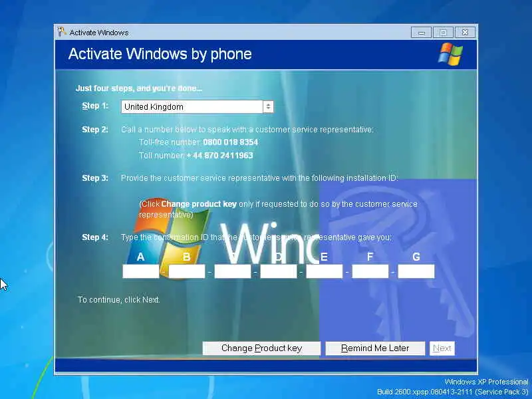Click the greyed-out Next button
This screenshot has height=399, width=532.
pos(442,348)
